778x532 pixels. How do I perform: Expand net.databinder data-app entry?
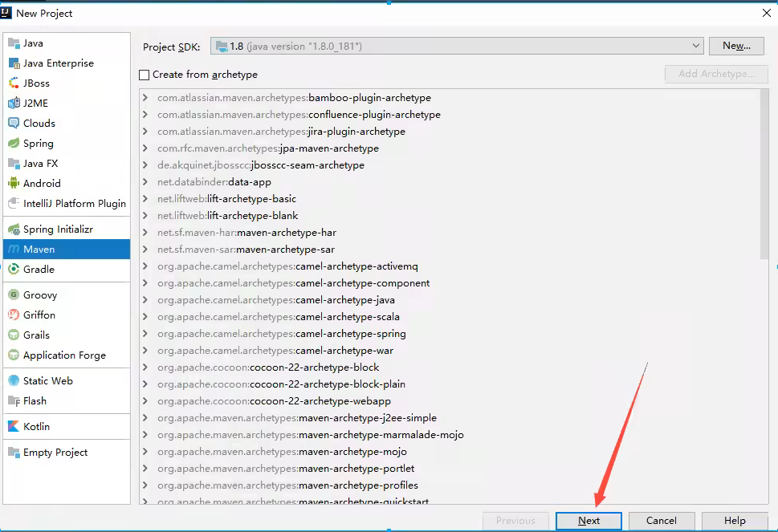click(145, 182)
